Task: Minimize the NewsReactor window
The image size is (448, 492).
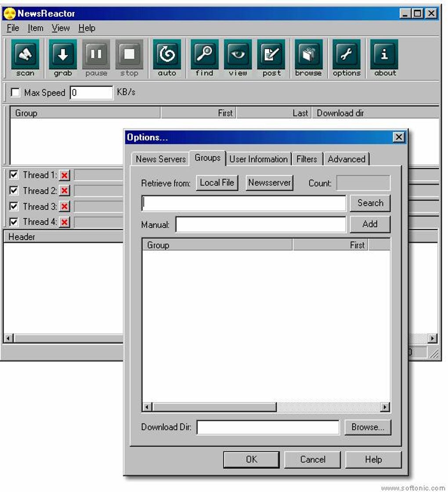Action: (406, 14)
